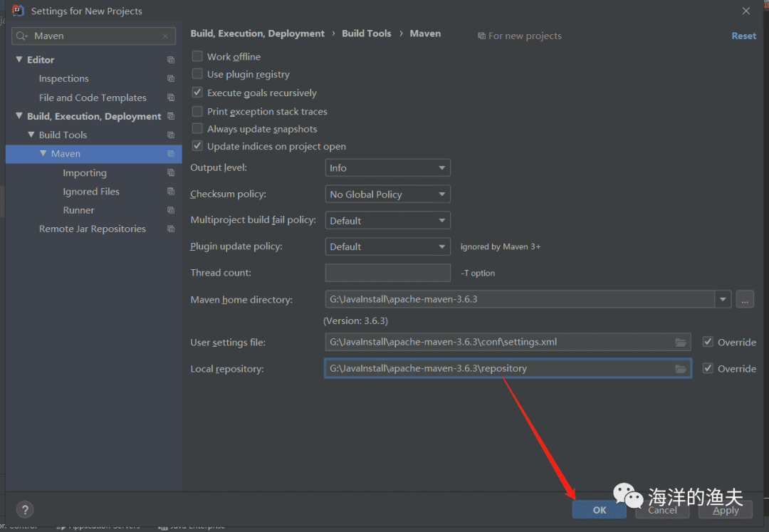Close the Settings for New Projects dialog
Screen dimensions: 769x532
(746, 11)
